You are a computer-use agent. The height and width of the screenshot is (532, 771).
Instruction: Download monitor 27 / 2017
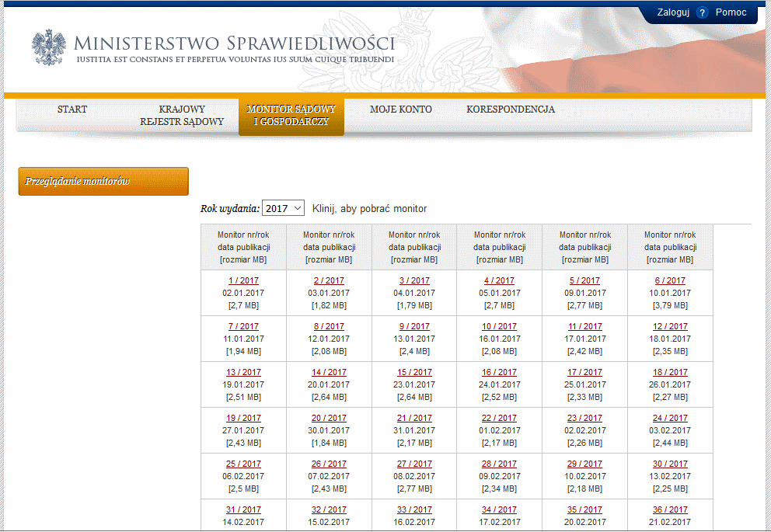414,464
